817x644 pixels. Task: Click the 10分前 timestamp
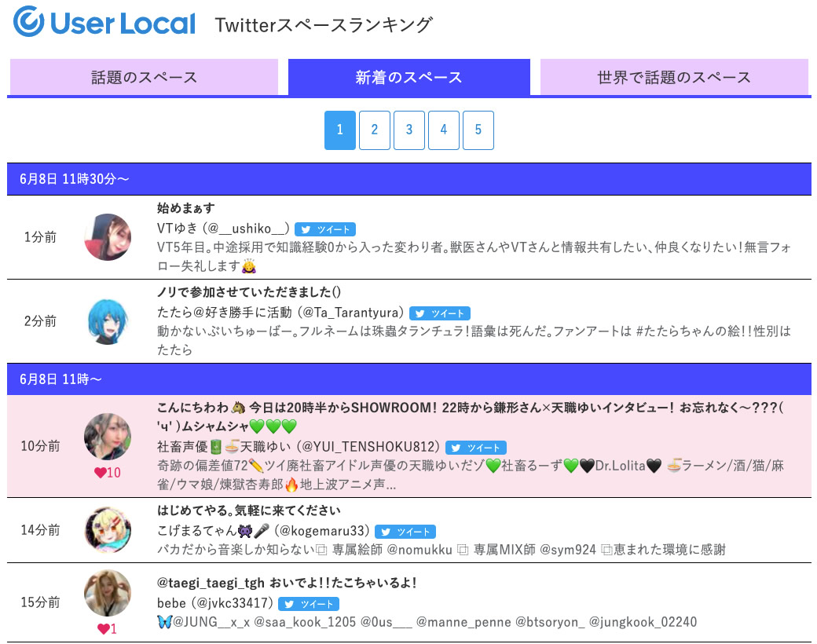[40, 446]
